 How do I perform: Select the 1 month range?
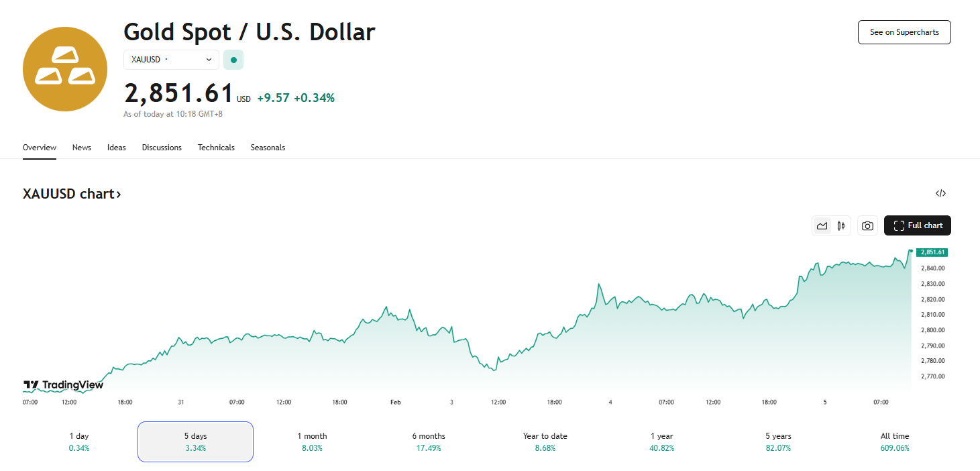(x=312, y=441)
